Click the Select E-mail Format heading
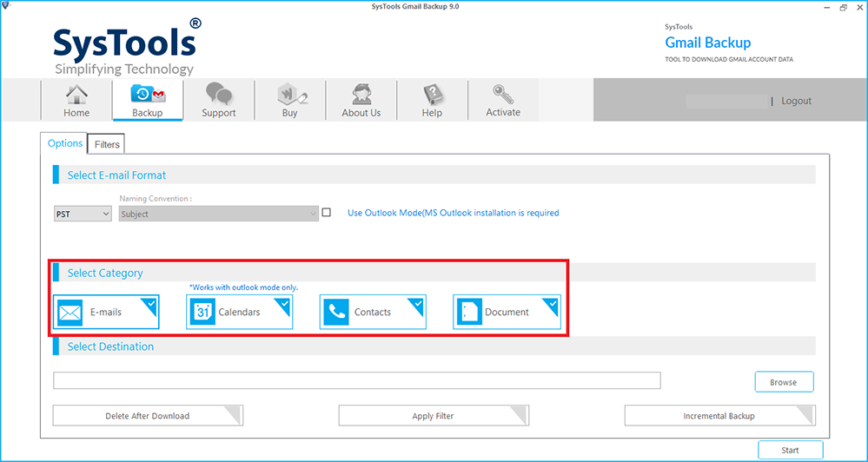 click(x=116, y=175)
